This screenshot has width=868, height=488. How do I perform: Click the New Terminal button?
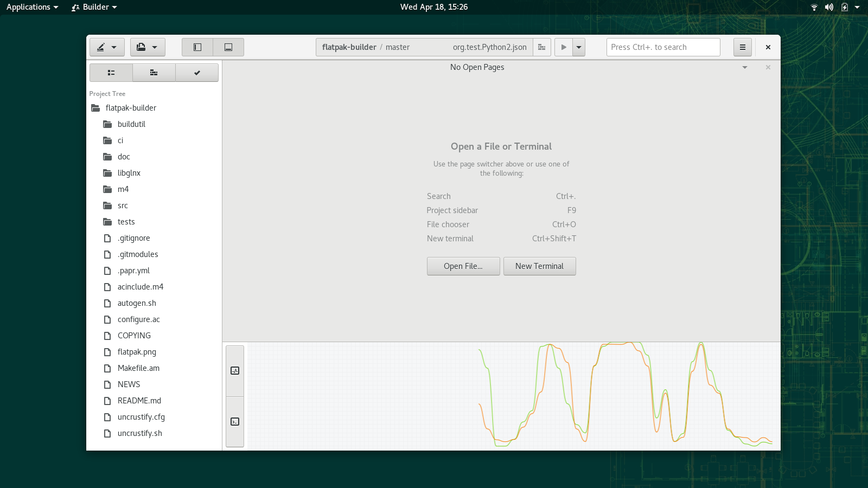(539, 266)
